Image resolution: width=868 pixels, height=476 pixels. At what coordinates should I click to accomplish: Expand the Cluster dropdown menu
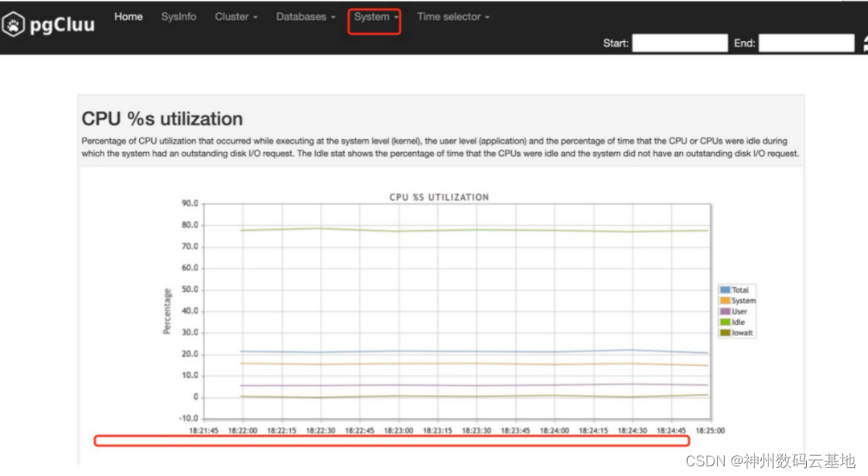click(236, 17)
